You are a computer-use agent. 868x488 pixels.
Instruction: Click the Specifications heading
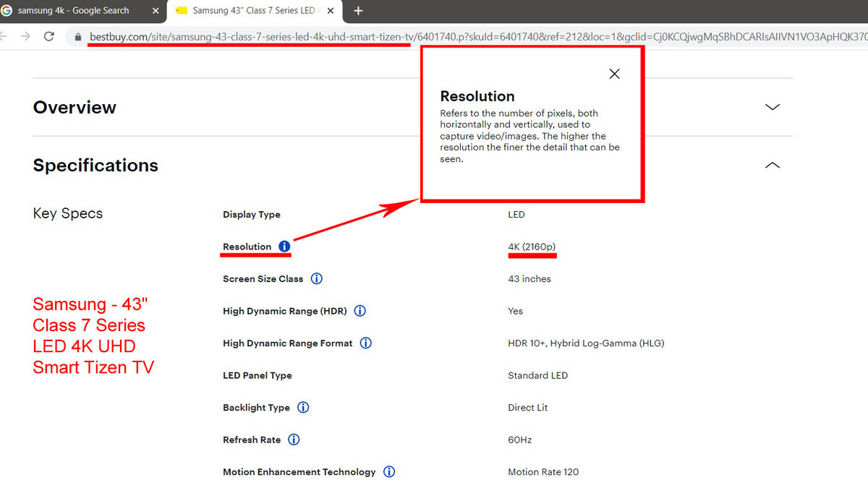point(95,165)
